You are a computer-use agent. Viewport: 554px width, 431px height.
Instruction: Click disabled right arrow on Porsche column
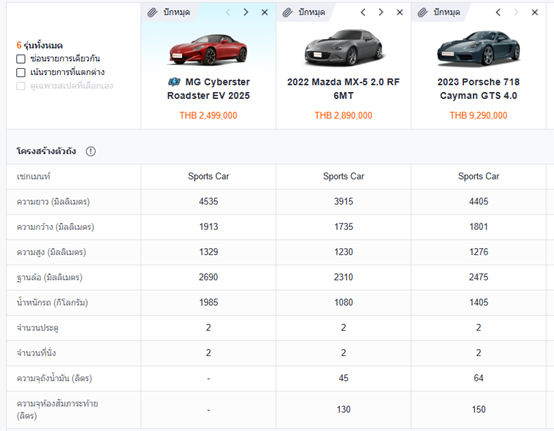click(516, 12)
